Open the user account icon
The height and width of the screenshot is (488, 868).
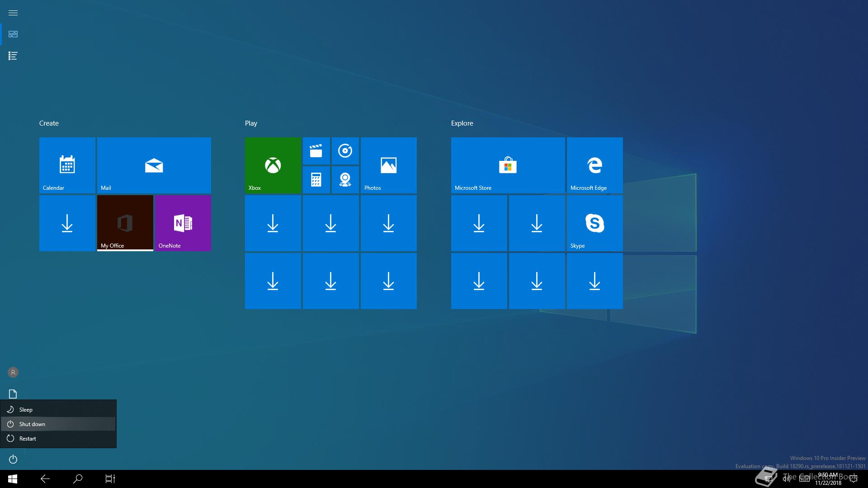tap(13, 372)
